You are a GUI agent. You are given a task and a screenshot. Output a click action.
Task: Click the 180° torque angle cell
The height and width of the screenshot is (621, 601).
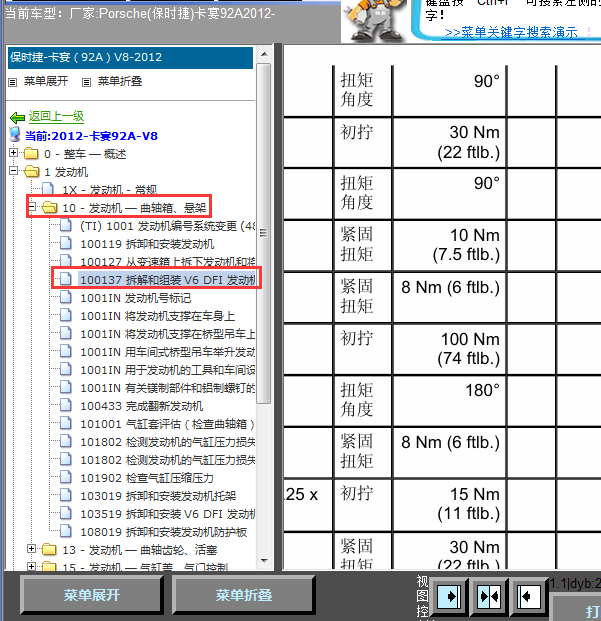449,401
